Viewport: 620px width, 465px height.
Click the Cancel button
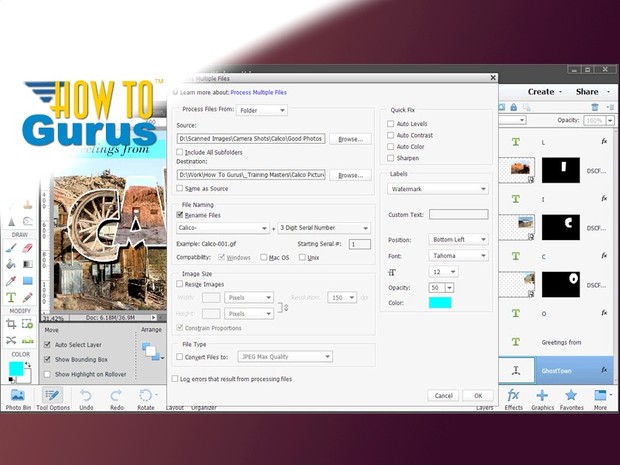point(443,395)
